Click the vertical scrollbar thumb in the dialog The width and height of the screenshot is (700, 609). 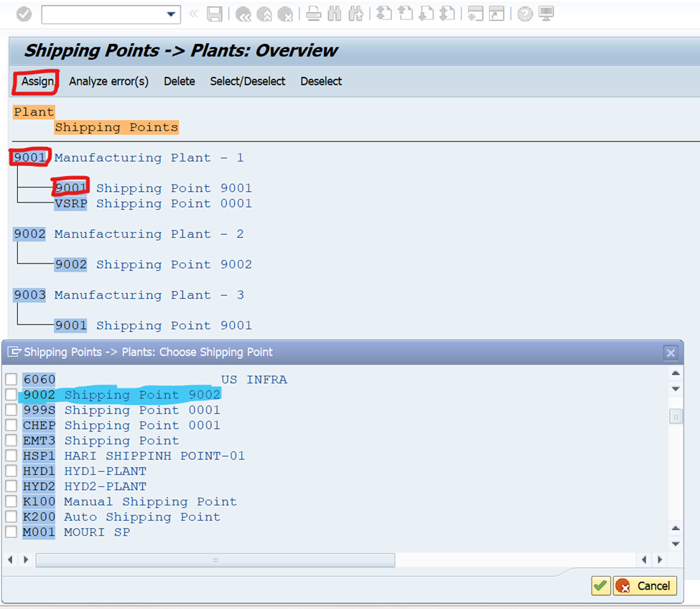676,417
